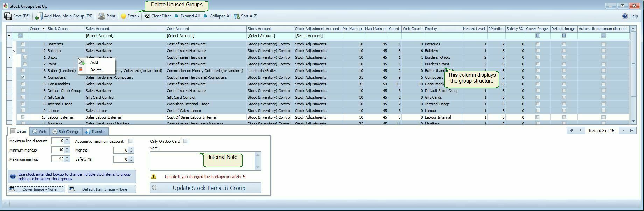
Task: Toggle the Computers row checkbox
Action: 23,77
